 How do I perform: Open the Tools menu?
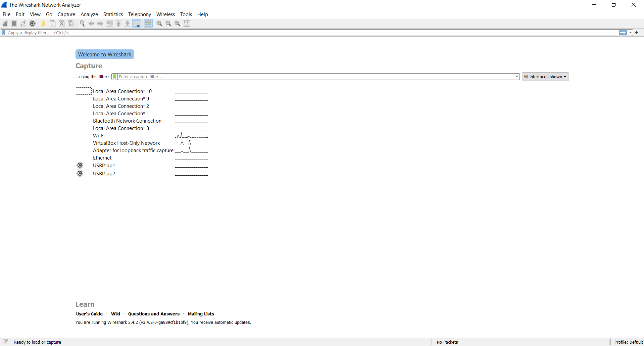point(186,14)
